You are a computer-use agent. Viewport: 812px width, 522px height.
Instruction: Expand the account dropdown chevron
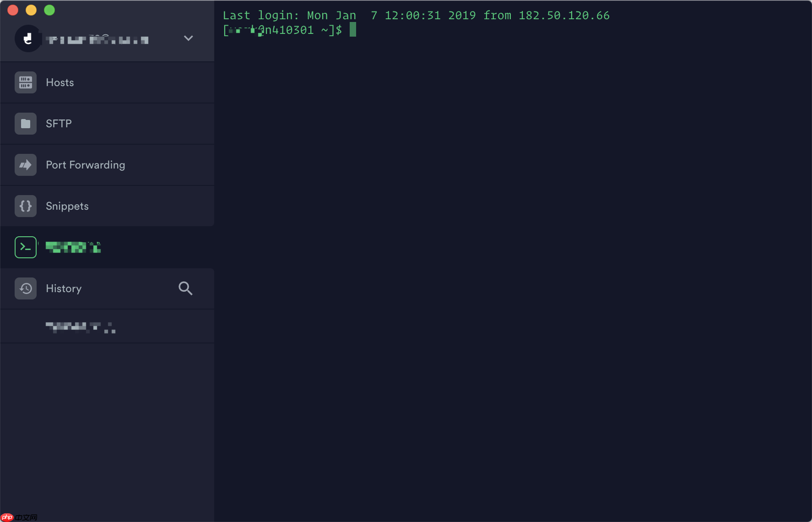(188, 38)
